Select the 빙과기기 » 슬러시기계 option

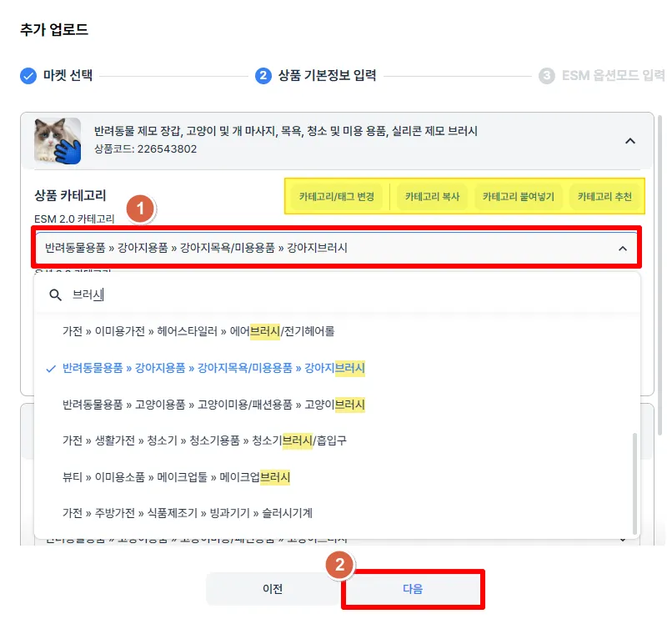pyautogui.click(x=337, y=513)
